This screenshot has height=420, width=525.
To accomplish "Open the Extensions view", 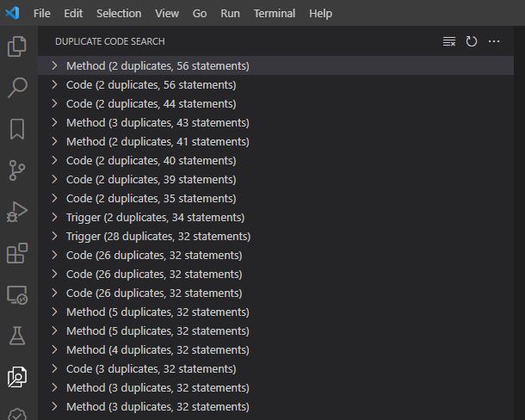I will tap(16, 253).
